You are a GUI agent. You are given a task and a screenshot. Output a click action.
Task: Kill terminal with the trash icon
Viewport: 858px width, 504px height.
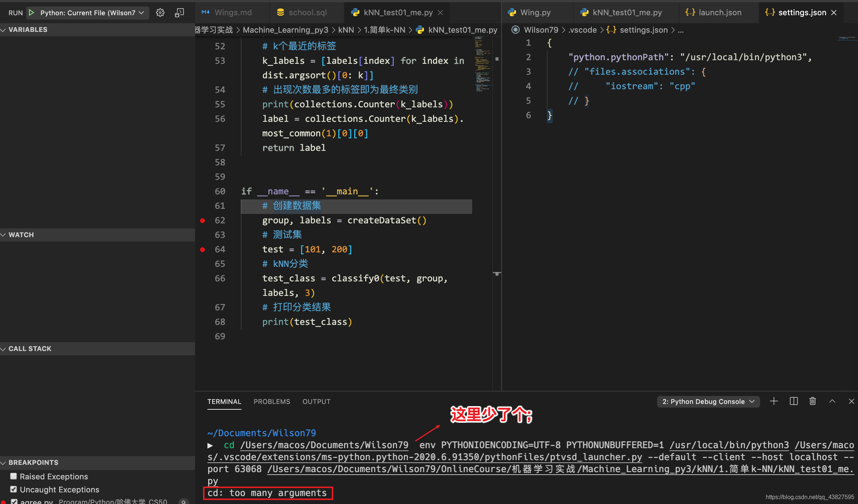813,401
